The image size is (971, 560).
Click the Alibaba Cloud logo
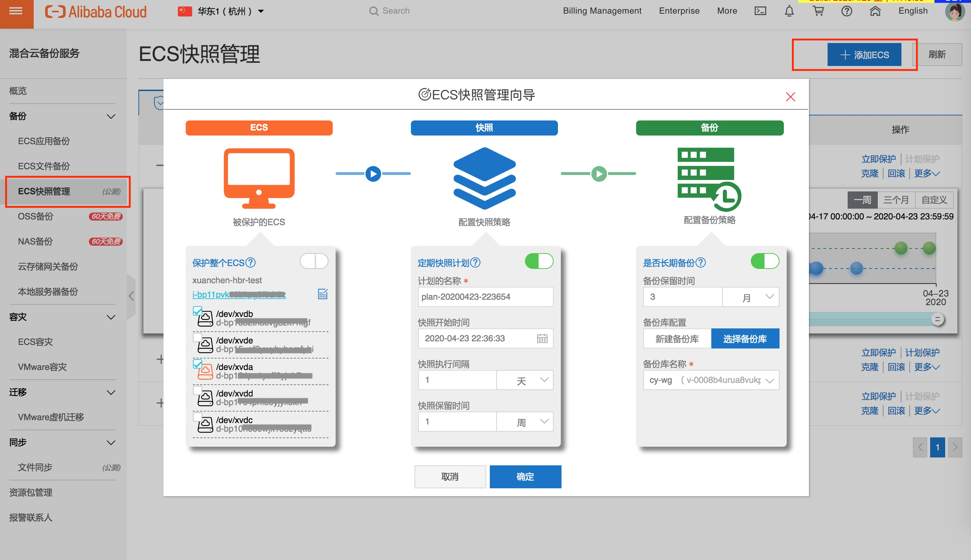[96, 11]
